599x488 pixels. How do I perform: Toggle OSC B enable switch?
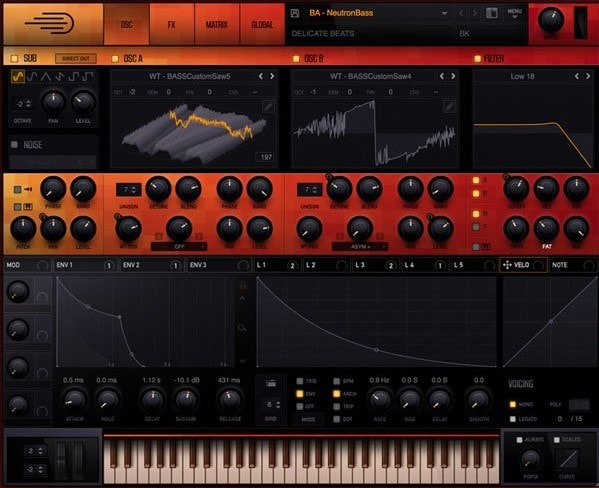pos(296,58)
